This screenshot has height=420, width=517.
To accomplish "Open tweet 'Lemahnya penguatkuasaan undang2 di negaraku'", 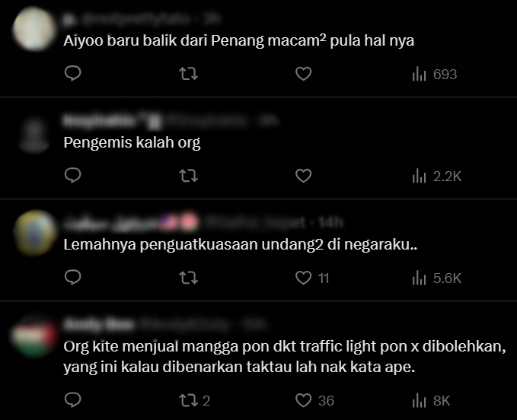I will tap(241, 245).
